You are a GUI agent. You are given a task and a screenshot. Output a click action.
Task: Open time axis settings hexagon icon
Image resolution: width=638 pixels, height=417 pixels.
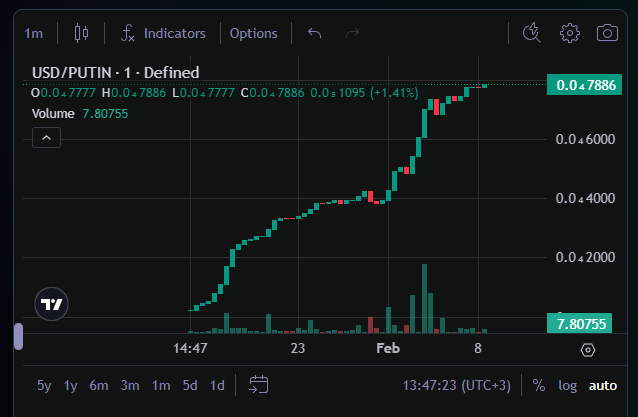[x=588, y=349]
